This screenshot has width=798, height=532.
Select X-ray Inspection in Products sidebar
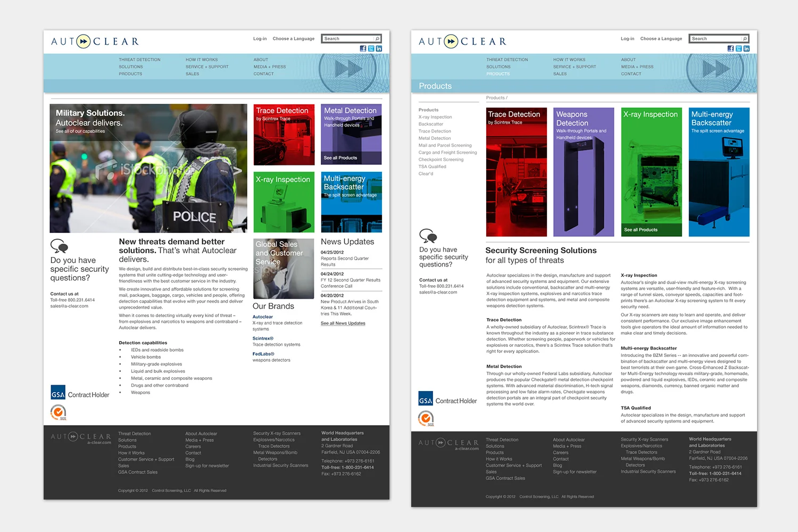[x=435, y=117]
